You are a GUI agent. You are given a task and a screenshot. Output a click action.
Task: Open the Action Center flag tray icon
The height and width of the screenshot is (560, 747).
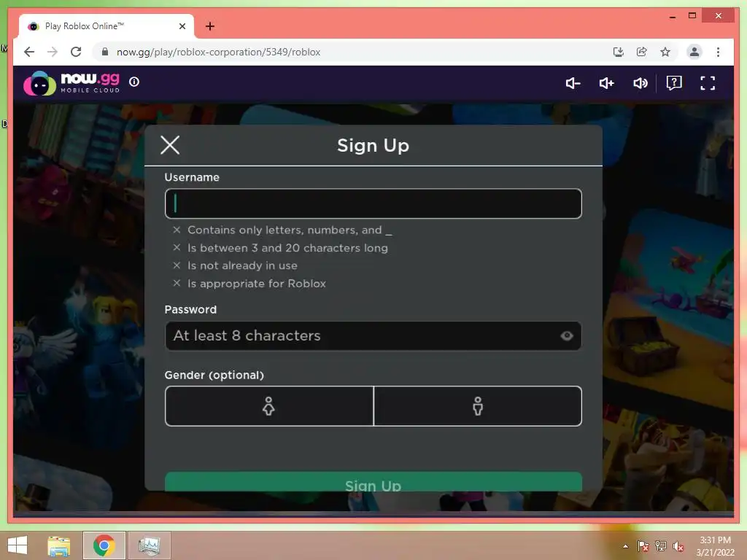pos(643,546)
